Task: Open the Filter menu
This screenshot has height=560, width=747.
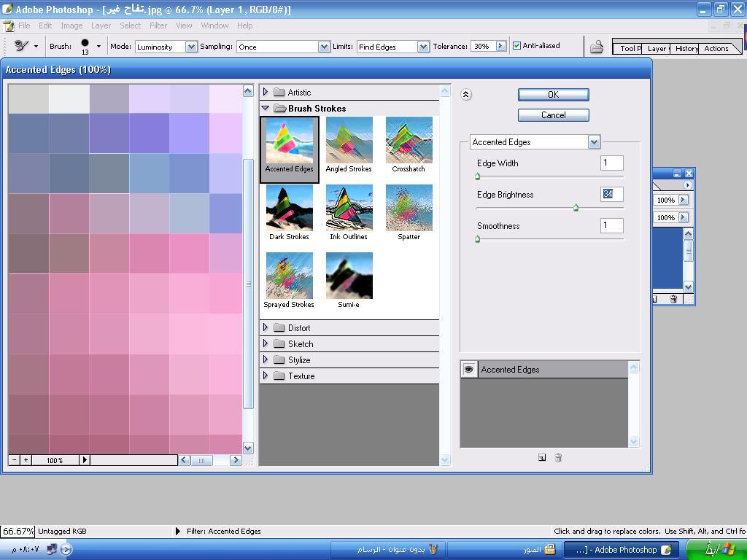Action: [158, 26]
